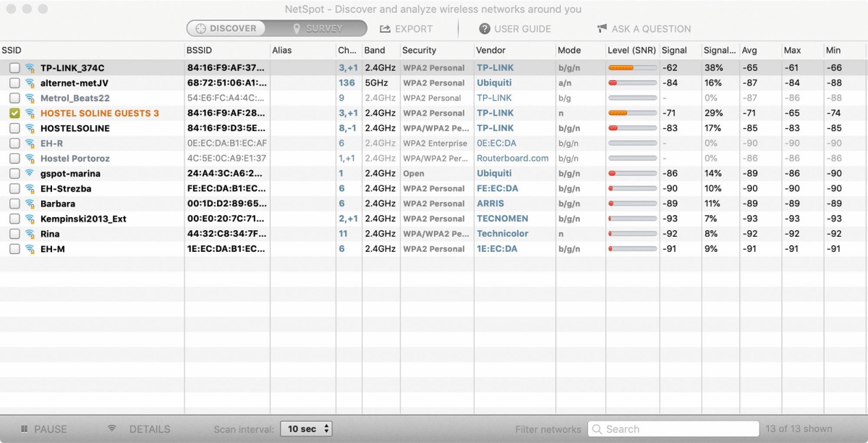Open the Scan interval 10 sec dropdown
868x443 pixels.
tap(306, 429)
